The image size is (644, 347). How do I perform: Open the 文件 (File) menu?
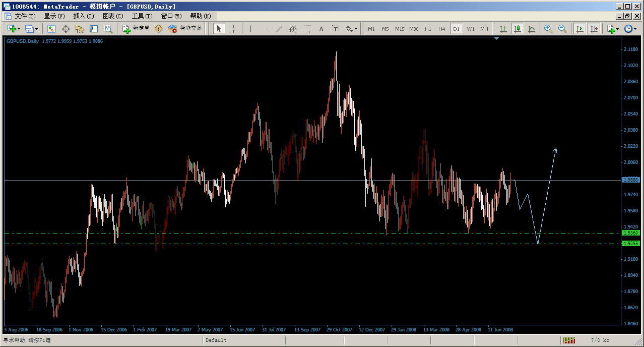click(x=25, y=16)
